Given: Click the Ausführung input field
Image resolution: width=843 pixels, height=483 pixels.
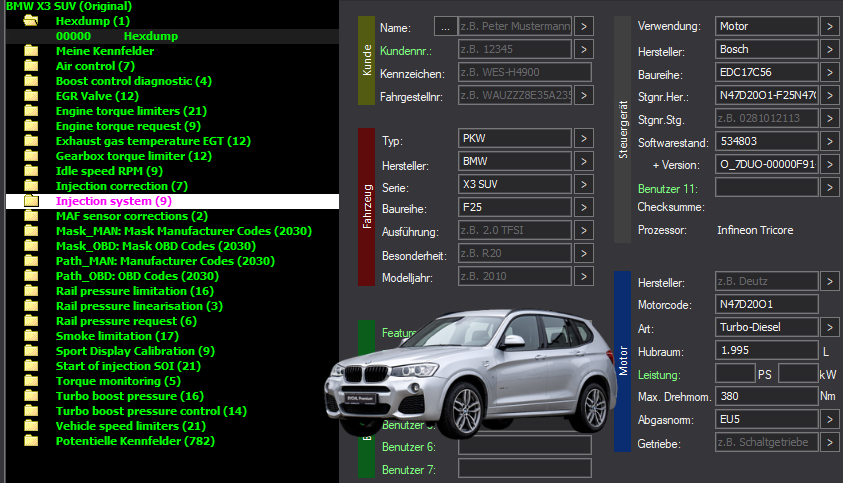Looking at the screenshot, I should (x=515, y=231).
